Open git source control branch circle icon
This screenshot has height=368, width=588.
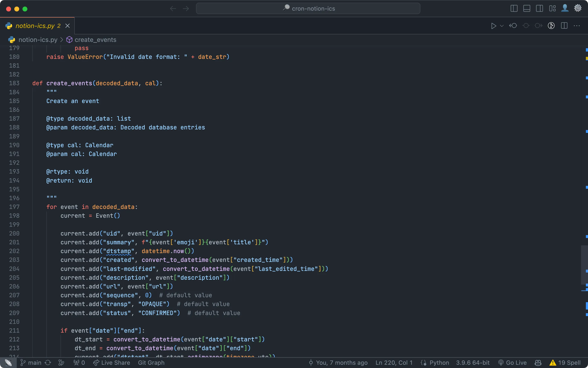coord(551,26)
